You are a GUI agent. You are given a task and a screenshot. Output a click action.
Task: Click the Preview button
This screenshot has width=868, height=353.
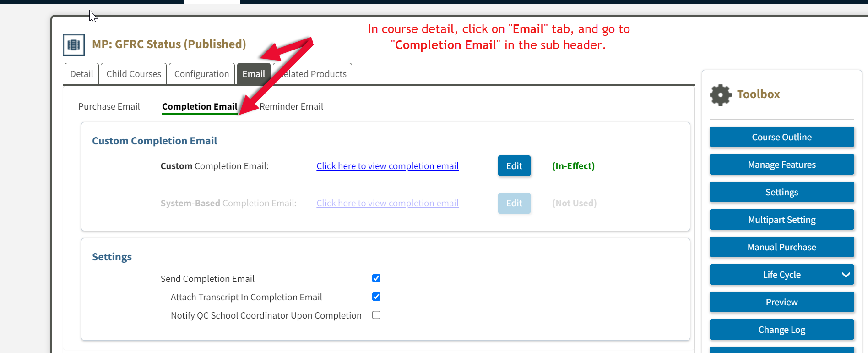(781, 302)
